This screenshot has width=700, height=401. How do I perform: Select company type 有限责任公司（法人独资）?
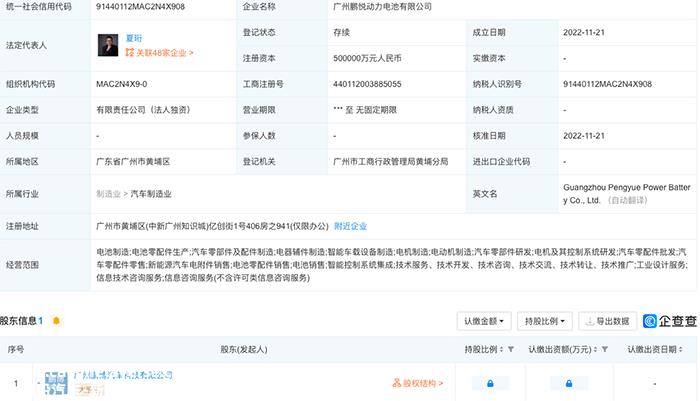(x=143, y=110)
